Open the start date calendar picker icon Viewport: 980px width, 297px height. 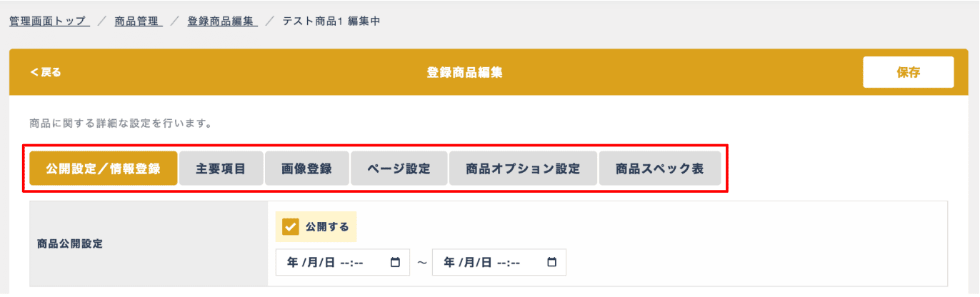pos(396,263)
